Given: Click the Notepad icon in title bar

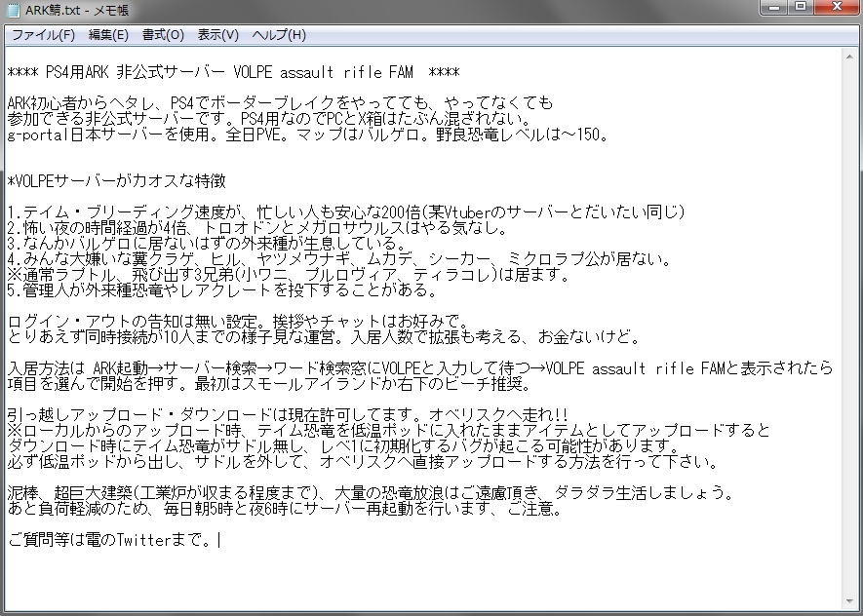Looking at the screenshot, I should click(x=14, y=10).
